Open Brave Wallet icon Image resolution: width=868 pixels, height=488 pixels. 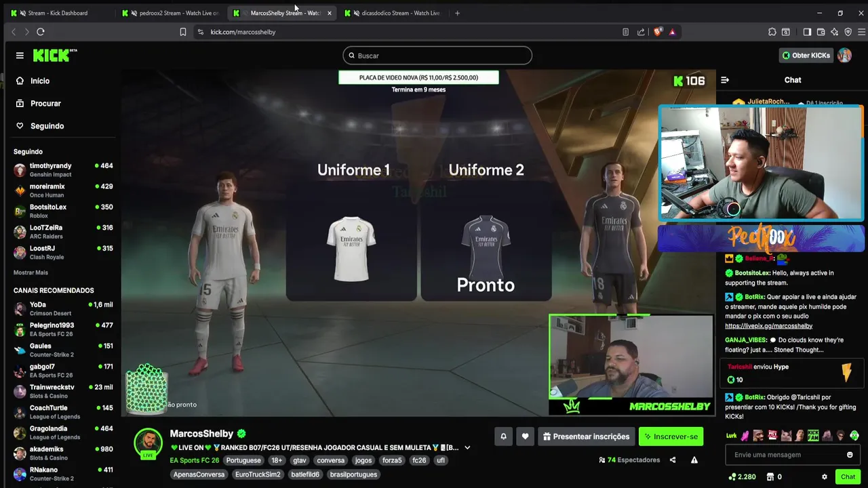(x=821, y=32)
